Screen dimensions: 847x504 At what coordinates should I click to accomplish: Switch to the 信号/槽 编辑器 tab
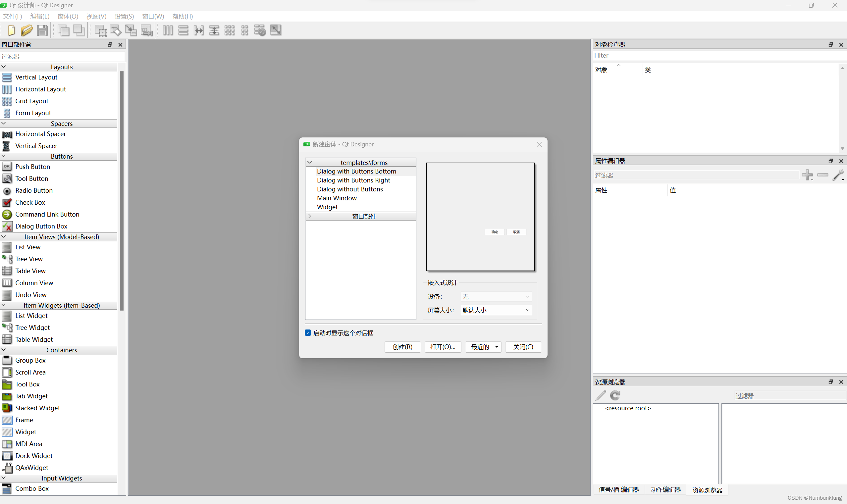pos(619,490)
